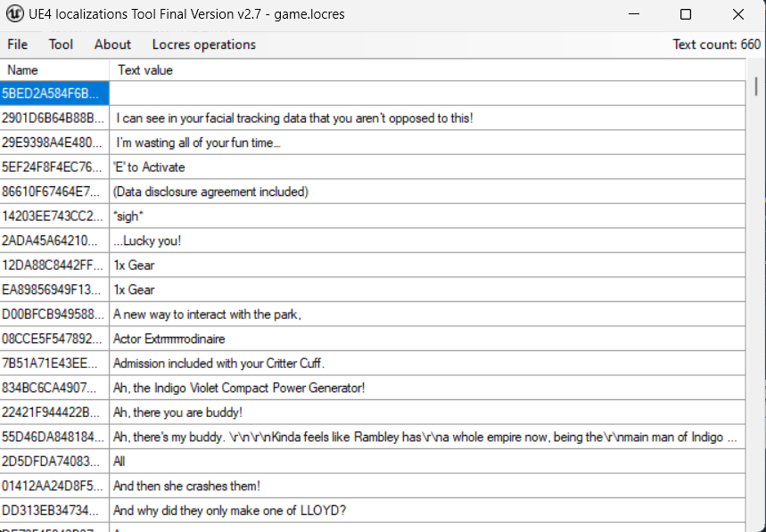Select the 5BED2A584F6B name cell
This screenshot has width=766, height=532.
[54, 93]
